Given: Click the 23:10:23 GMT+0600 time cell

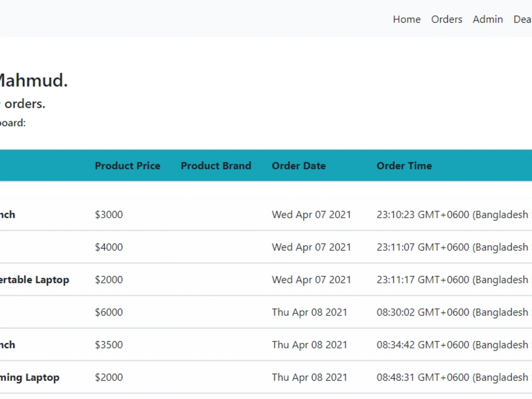Looking at the screenshot, I should pyautogui.click(x=454, y=214).
